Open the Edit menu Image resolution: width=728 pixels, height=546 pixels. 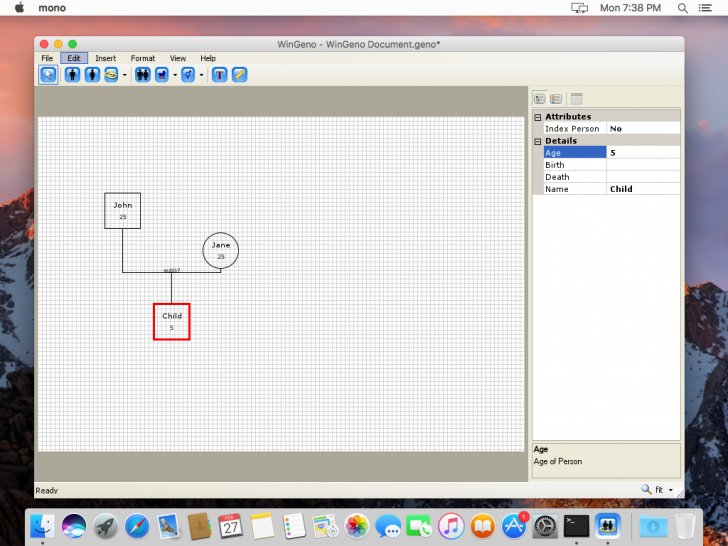74,58
